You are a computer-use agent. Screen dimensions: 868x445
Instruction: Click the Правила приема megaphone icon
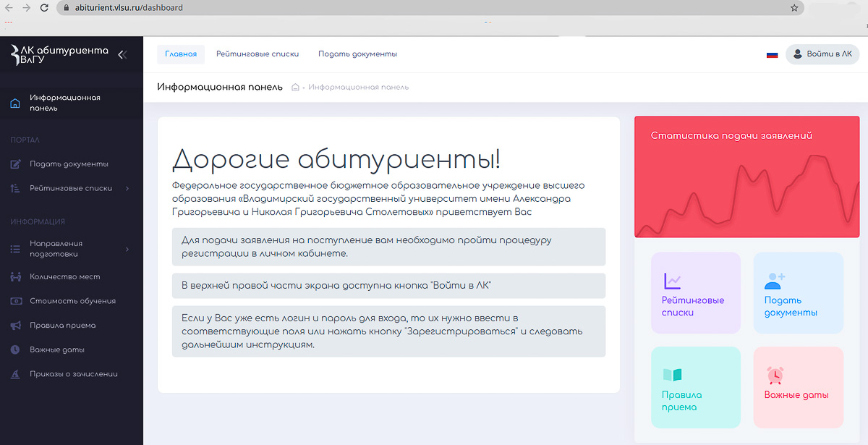click(15, 326)
